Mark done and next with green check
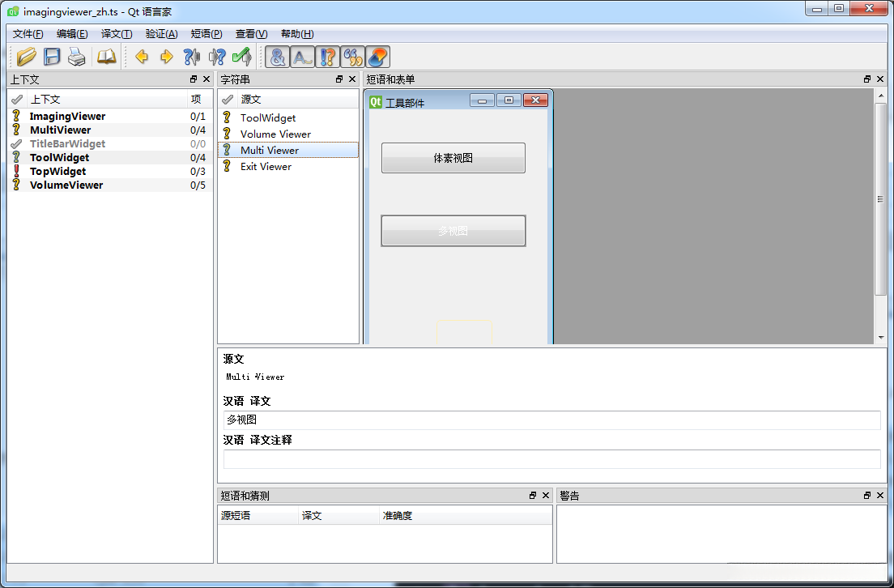 [x=242, y=57]
